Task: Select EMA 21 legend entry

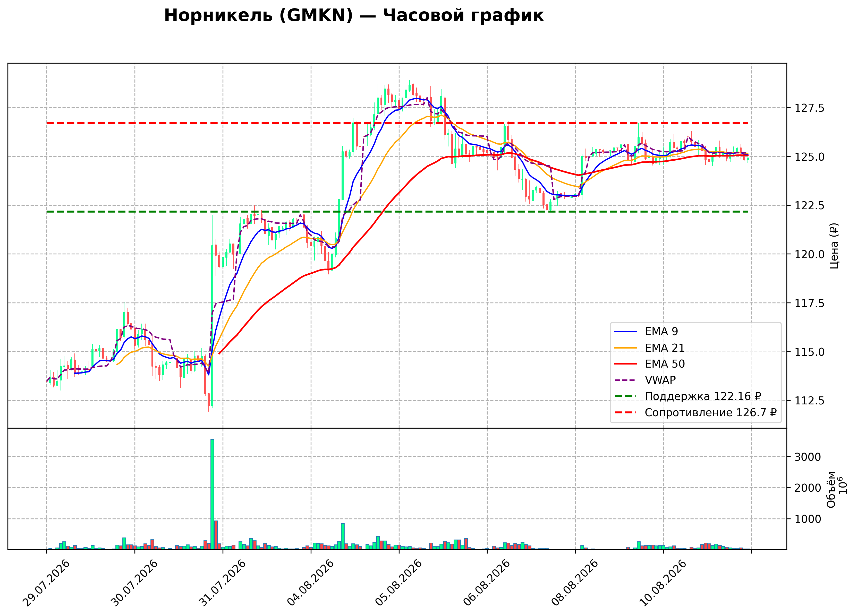Action: (x=650, y=348)
